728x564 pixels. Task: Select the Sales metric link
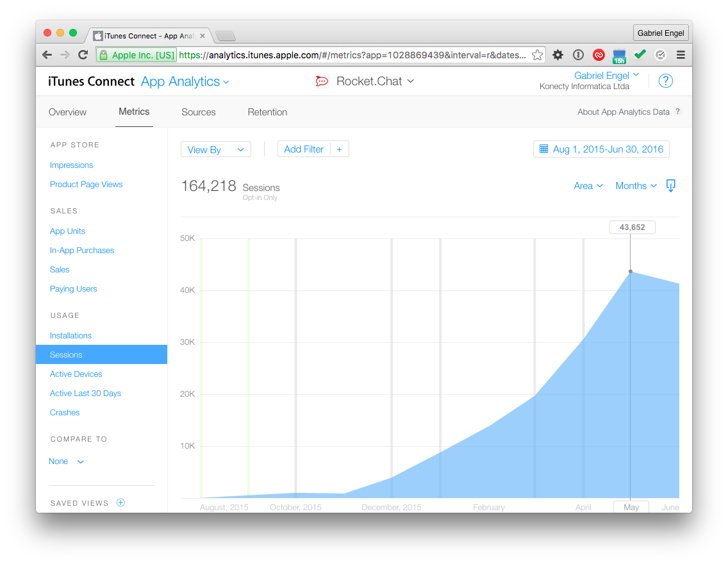pyautogui.click(x=60, y=269)
